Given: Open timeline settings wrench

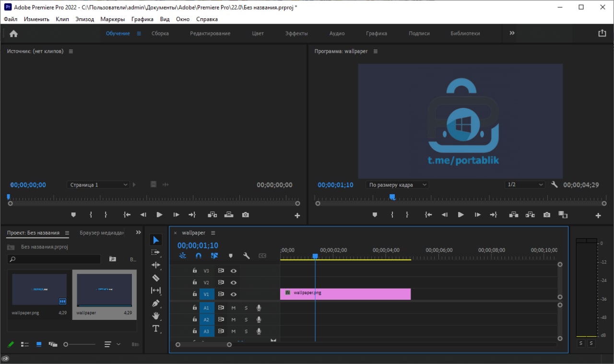Looking at the screenshot, I should click(247, 256).
